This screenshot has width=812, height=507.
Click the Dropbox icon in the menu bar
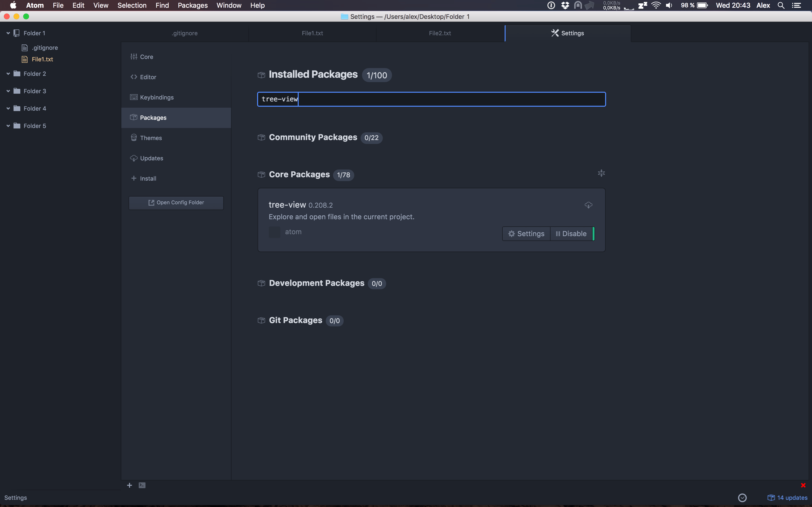point(565,5)
